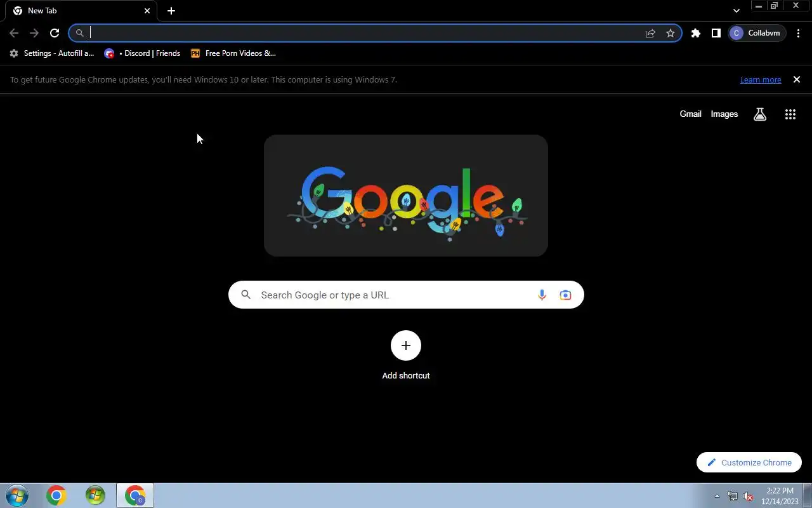The width and height of the screenshot is (812, 508).
Task: Open the Gmail link
Action: 690,114
